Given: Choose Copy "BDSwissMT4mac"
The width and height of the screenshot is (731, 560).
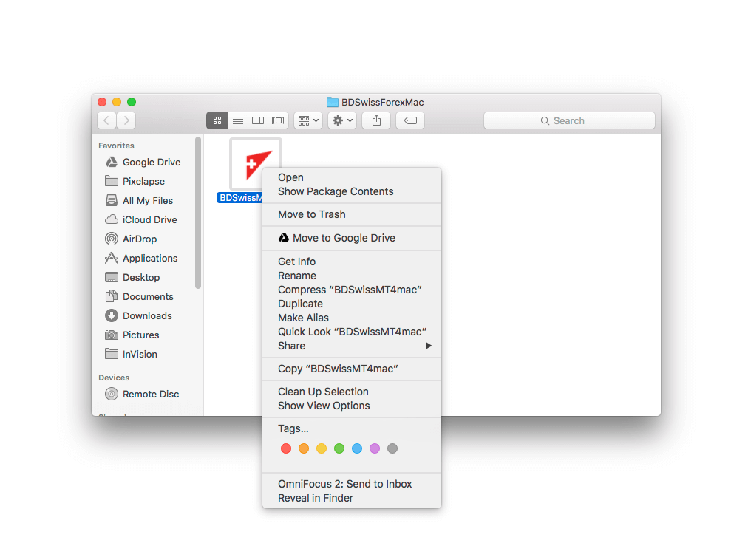Looking at the screenshot, I should (x=352, y=369).
